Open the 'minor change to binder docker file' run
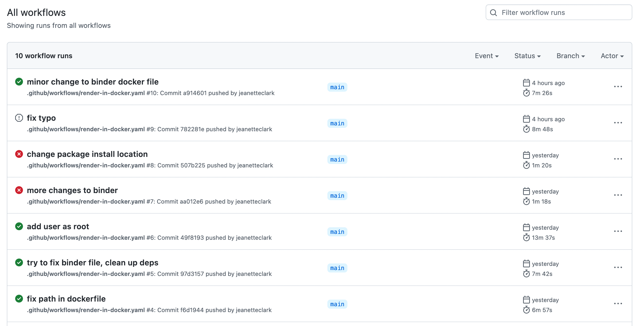Screen dimensions: 644x326 point(93,82)
